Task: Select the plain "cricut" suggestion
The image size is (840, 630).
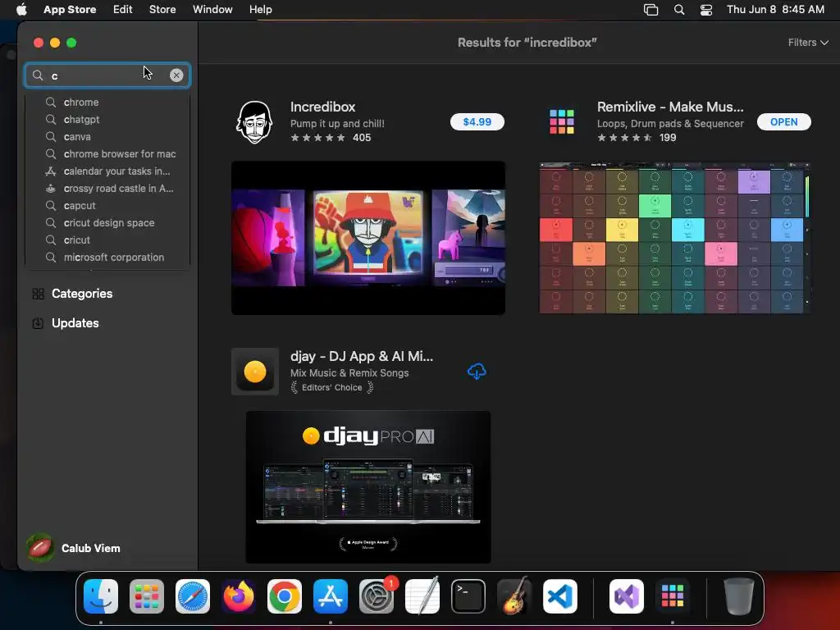Action: point(107,240)
